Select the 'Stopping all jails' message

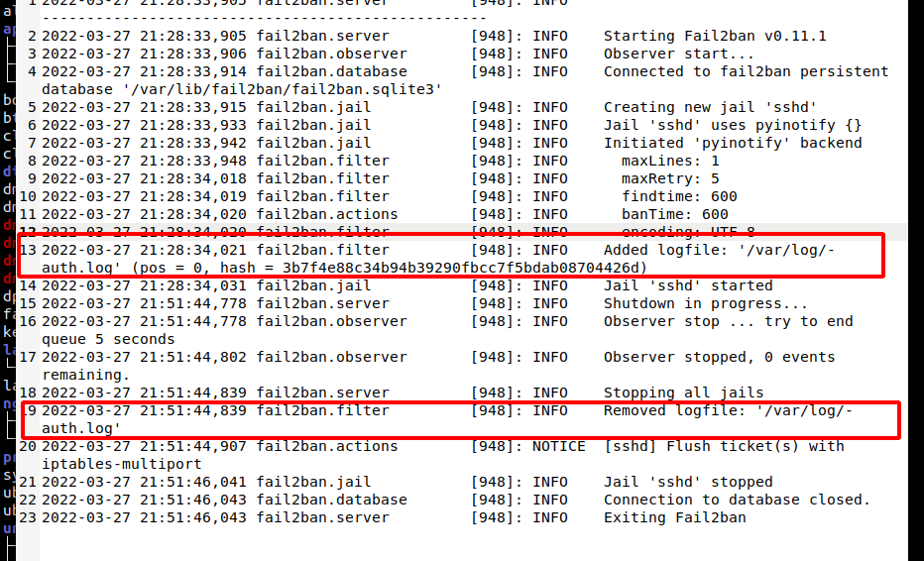(683, 393)
